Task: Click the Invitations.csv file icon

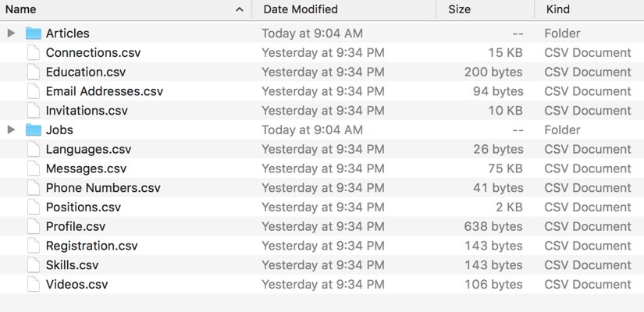Action: coord(34,111)
